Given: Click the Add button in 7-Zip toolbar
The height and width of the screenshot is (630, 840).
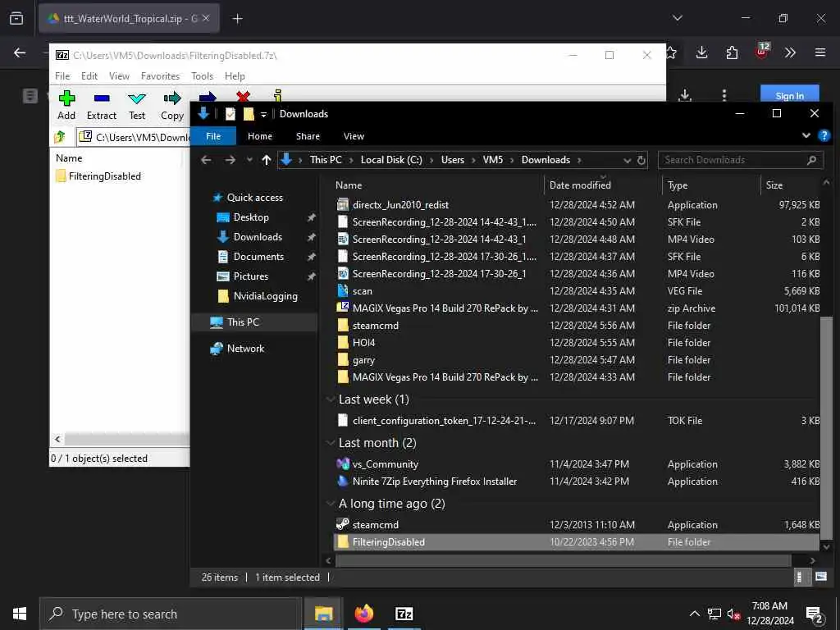Looking at the screenshot, I should click(x=66, y=105).
